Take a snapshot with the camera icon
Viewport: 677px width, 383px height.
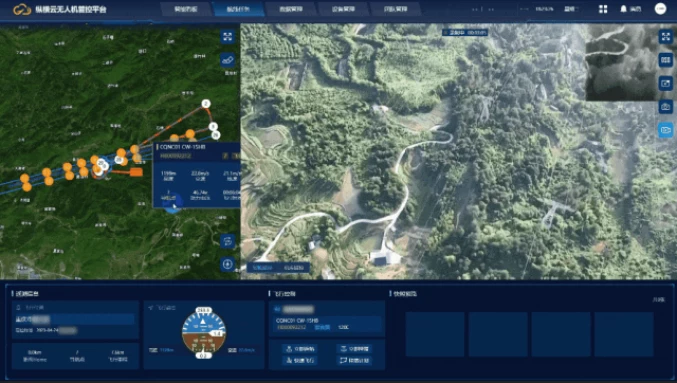pos(665,106)
